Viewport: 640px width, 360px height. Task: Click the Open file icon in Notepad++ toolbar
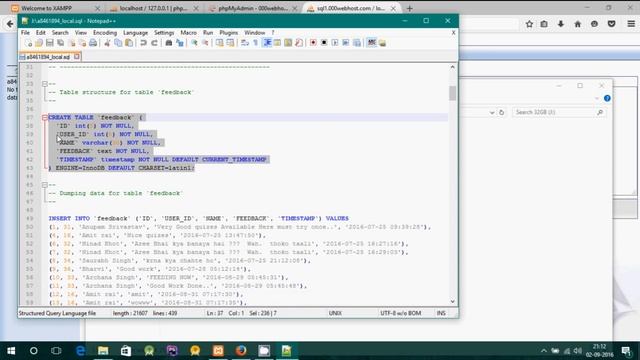tap(39, 43)
